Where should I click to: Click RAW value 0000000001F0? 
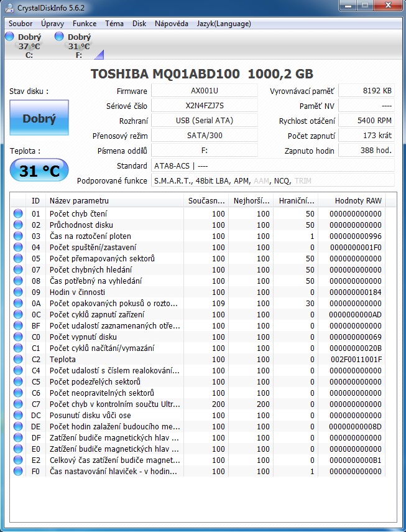(x=356, y=247)
